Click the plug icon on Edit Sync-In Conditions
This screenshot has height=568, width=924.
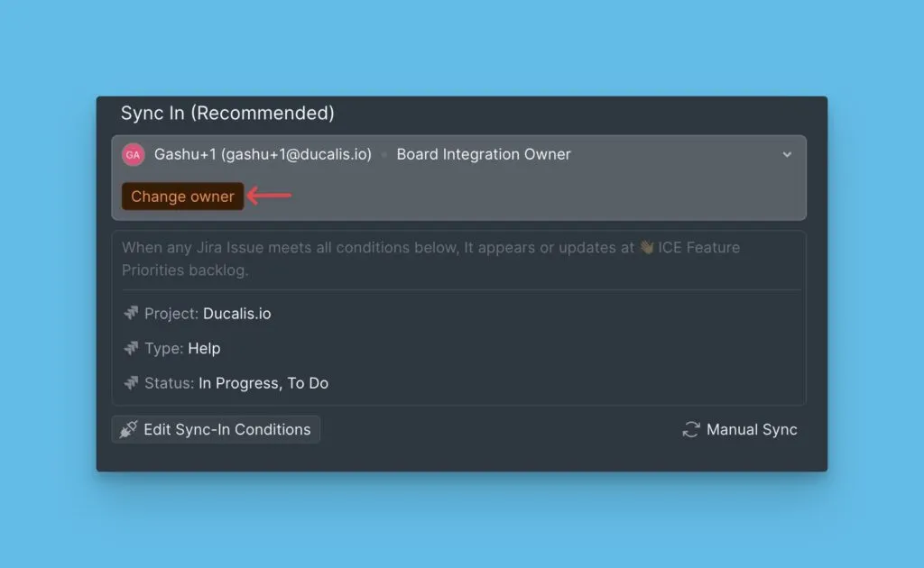pos(129,429)
